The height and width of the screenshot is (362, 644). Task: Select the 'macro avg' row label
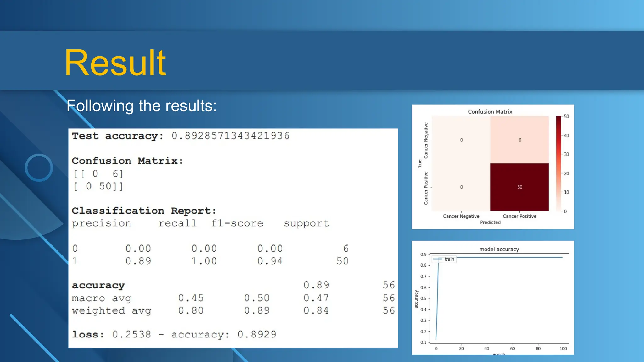coord(101,298)
